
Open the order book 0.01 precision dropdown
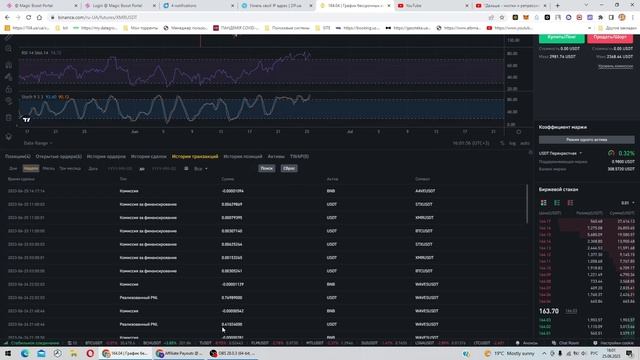click(628, 203)
